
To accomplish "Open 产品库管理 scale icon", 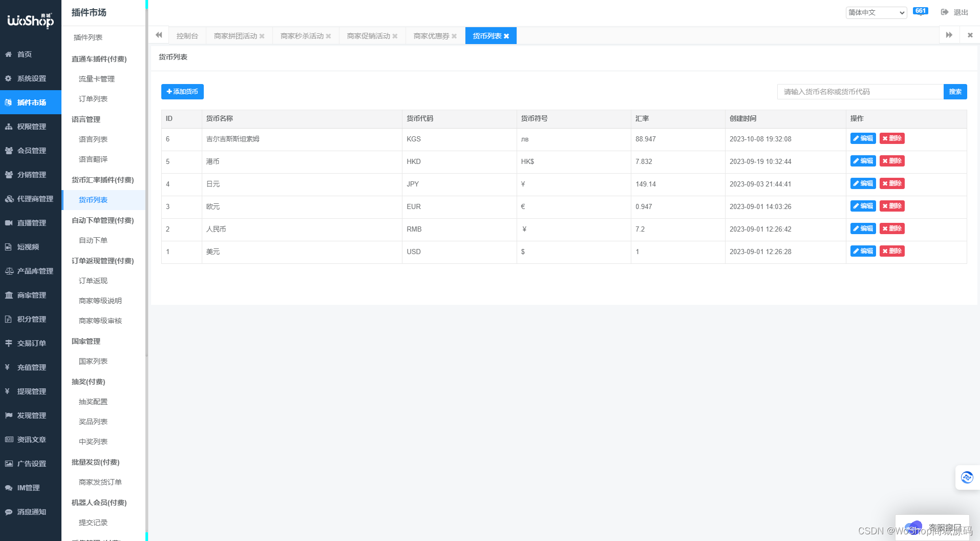I will pyautogui.click(x=9, y=271).
